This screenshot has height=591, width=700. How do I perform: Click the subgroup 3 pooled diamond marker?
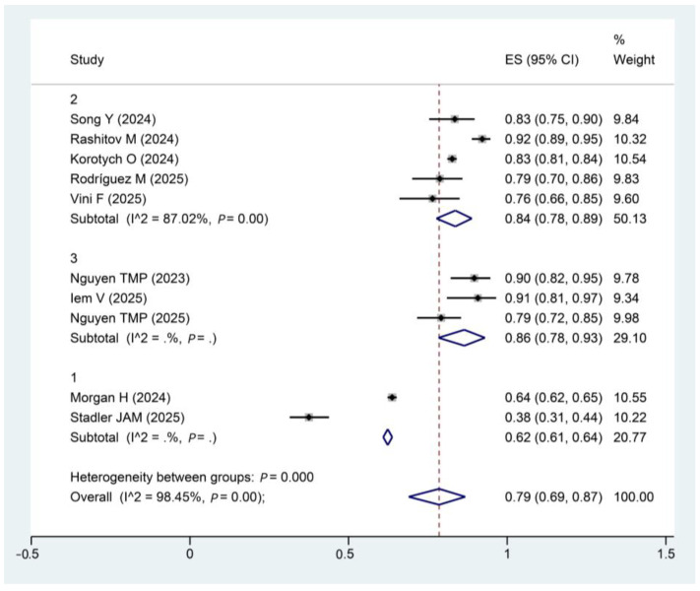pyautogui.click(x=462, y=338)
